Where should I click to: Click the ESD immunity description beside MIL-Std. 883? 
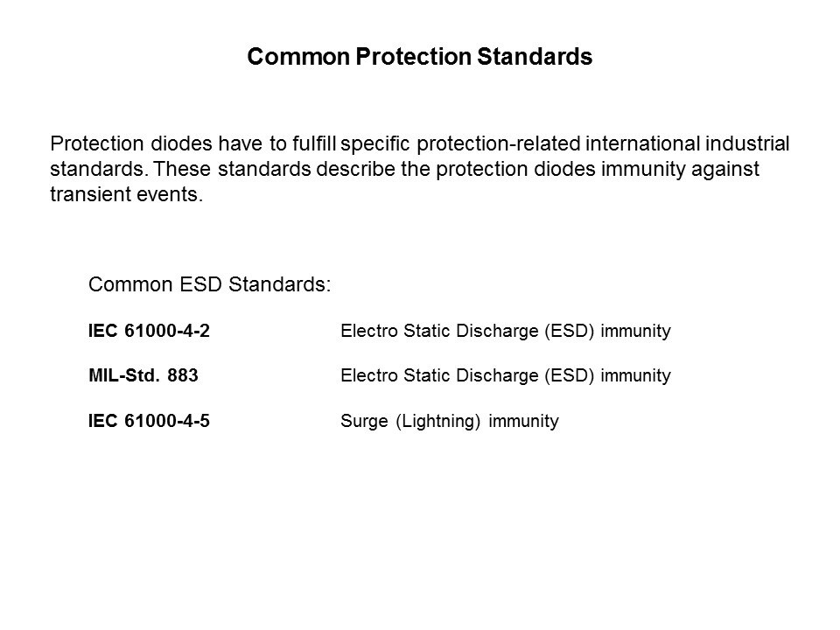505,375
